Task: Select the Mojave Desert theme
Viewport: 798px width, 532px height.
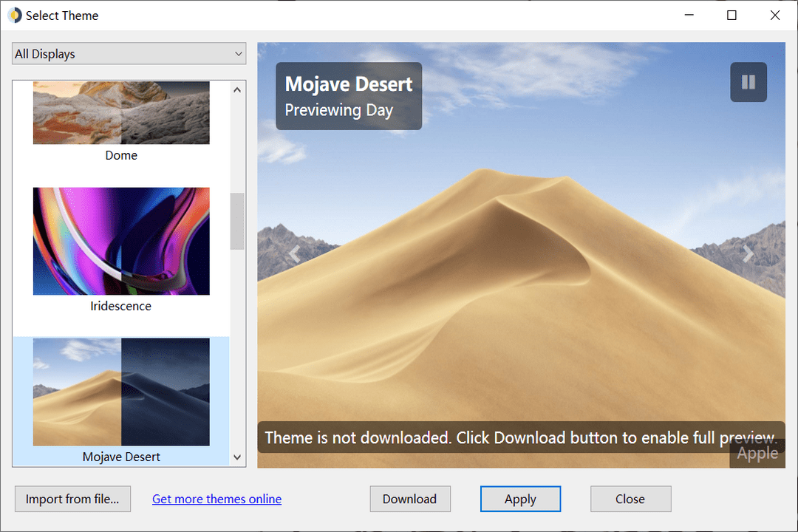Action: (120, 392)
